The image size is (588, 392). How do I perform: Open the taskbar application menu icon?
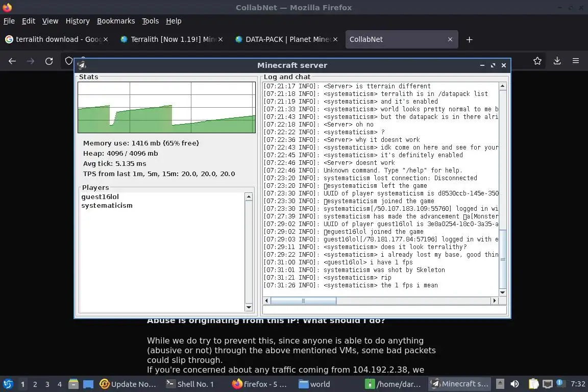click(8, 384)
